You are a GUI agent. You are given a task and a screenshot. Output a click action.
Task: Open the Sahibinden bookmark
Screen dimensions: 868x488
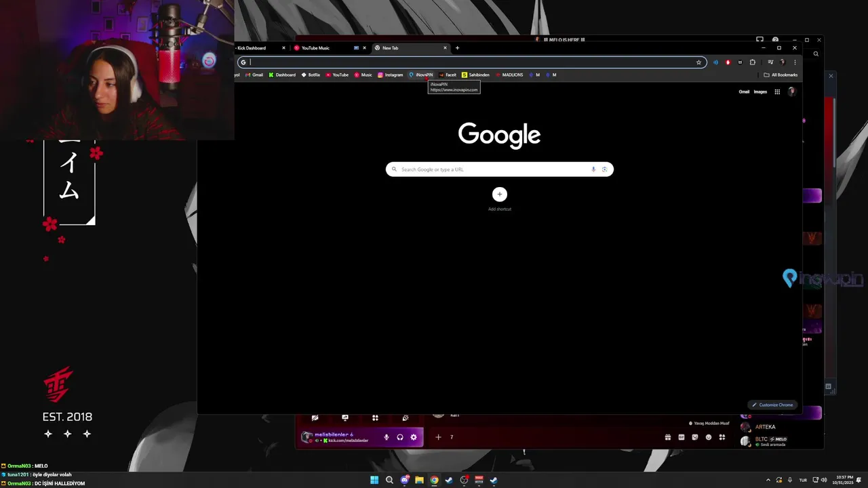pos(475,75)
